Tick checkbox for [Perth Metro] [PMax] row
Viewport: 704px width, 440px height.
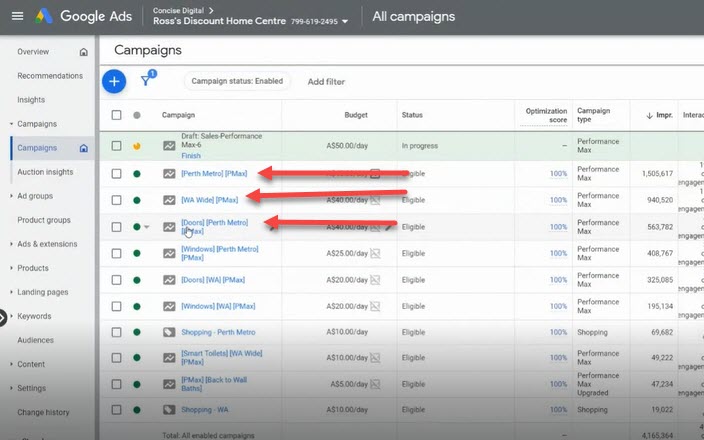pos(116,174)
